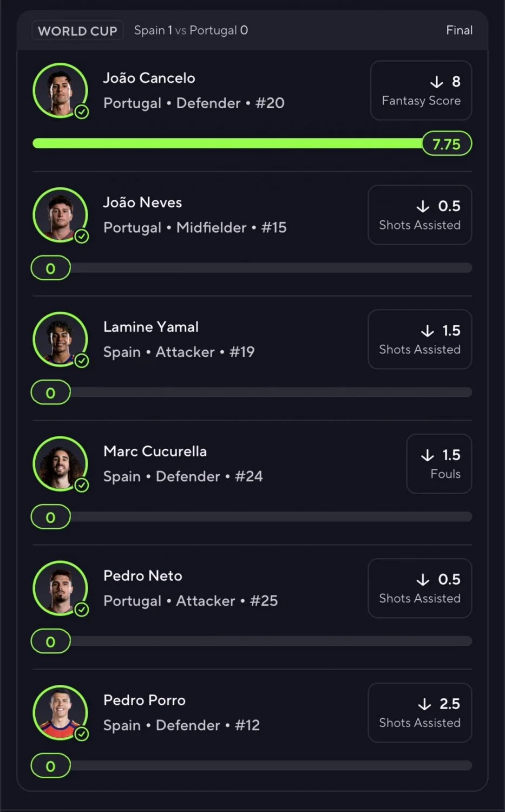Click the down arrow beside Cancelo's 8 Fantasy Score
Image resolution: width=505 pixels, height=812 pixels.
(437, 82)
